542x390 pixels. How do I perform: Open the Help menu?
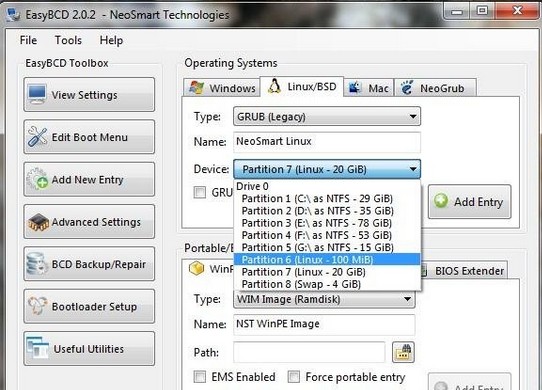(111, 40)
